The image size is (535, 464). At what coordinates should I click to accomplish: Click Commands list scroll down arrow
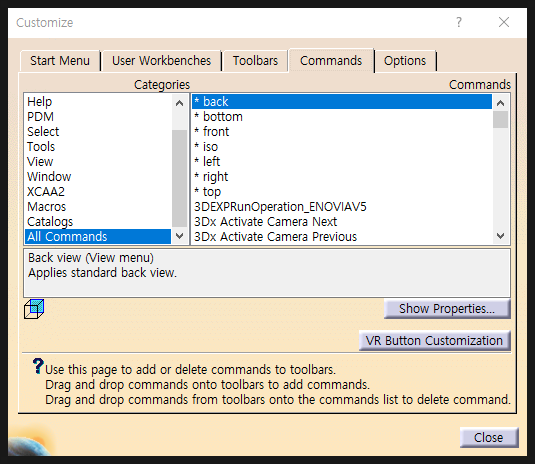[501, 236]
